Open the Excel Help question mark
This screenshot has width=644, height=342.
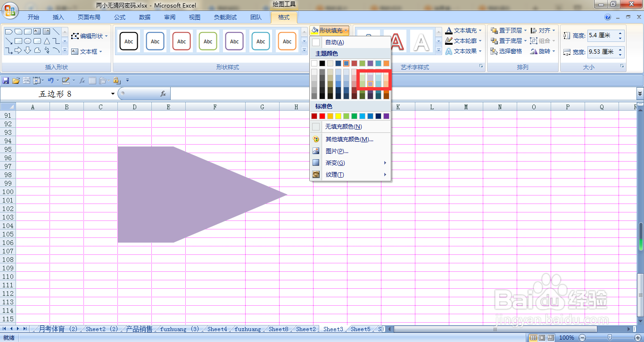pos(608,17)
